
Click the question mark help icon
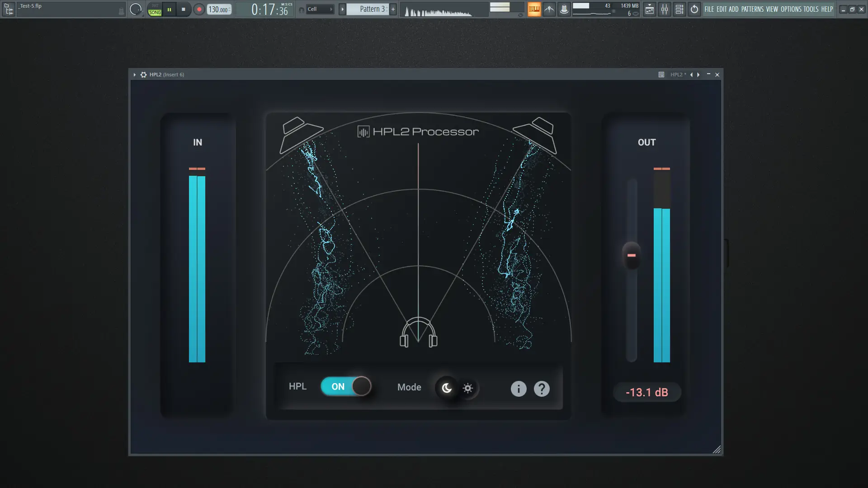[x=542, y=389]
